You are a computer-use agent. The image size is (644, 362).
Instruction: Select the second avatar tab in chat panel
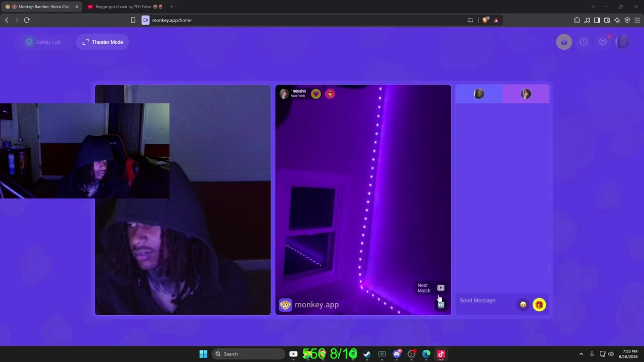(526, 94)
